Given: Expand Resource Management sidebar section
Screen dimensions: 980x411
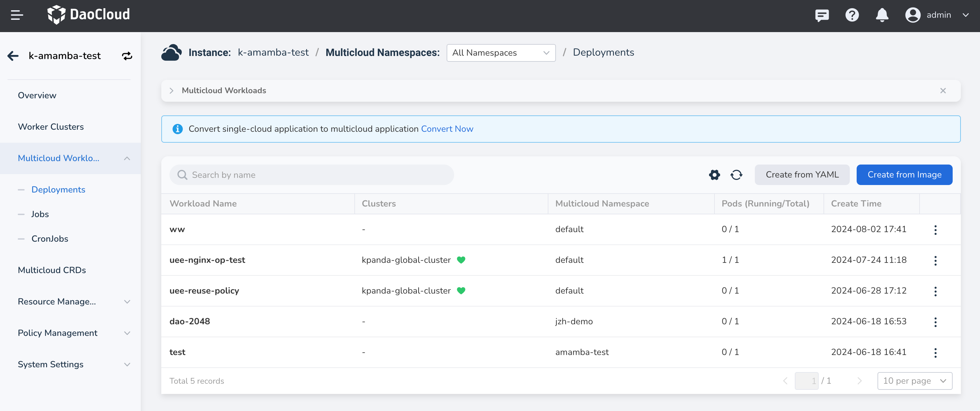Looking at the screenshot, I should tap(74, 301).
